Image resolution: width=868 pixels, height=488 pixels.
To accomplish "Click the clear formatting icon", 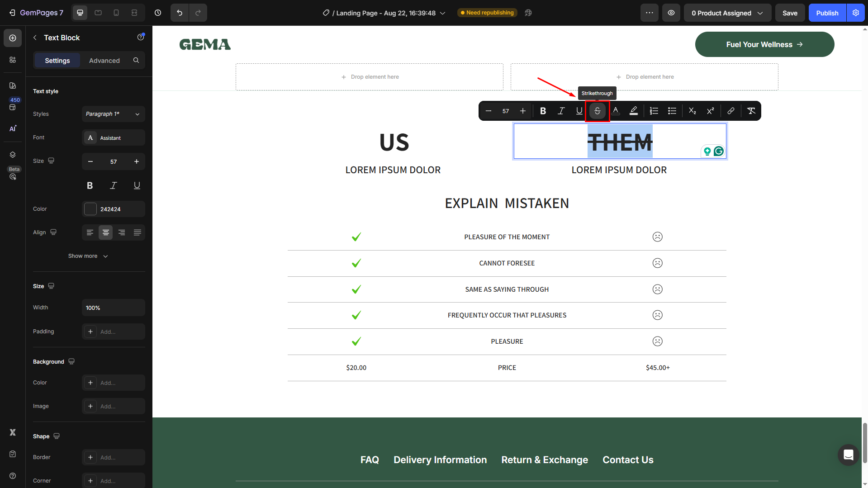I will click(751, 111).
